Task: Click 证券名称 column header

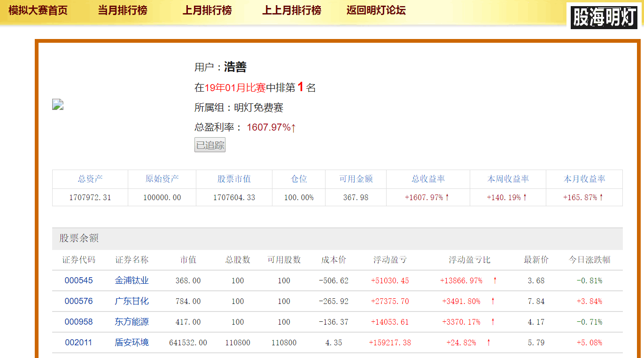Action: coord(132,260)
